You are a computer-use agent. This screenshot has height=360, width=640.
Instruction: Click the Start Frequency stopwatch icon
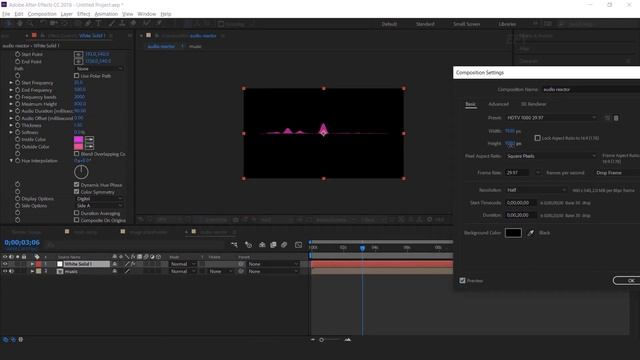[x=18, y=82]
